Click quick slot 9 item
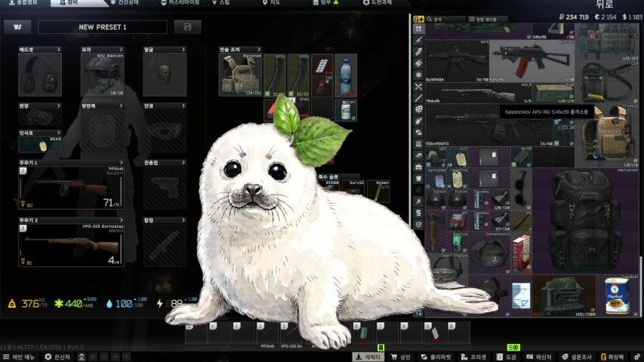 [x=435, y=333]
